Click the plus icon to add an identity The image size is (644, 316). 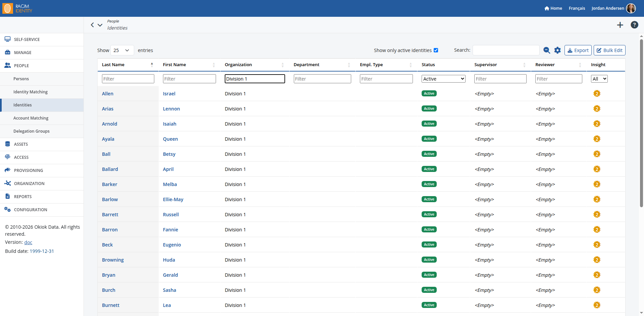(620, 25)
